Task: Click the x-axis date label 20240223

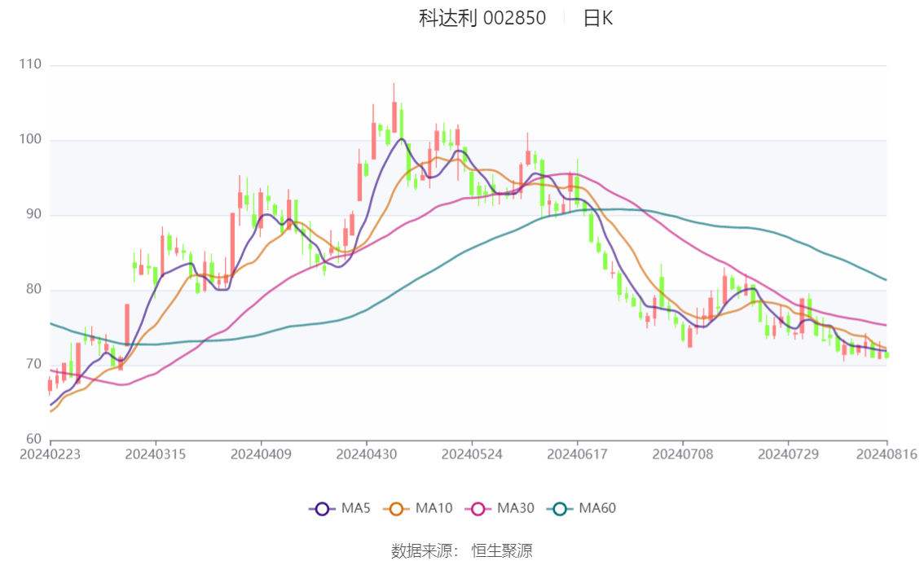Action: tap(50, 454)
